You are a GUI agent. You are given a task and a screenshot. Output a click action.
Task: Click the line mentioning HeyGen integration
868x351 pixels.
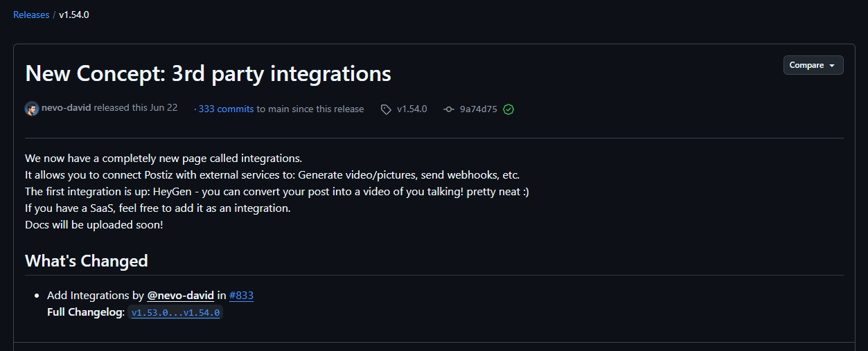(x=277, y=192)
